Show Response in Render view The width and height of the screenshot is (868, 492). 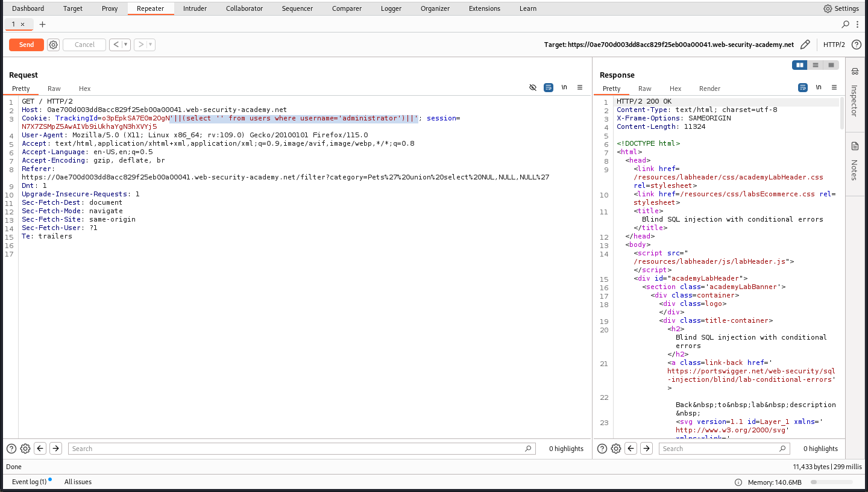point(709,89)
